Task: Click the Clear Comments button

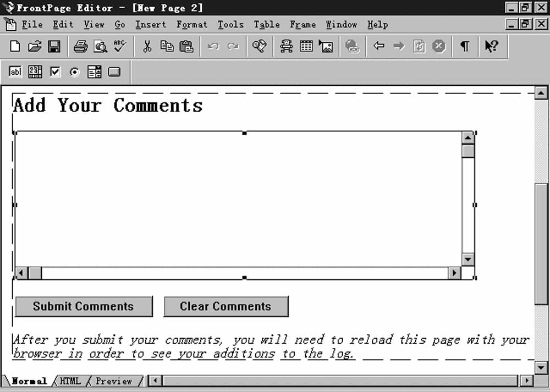Action: coord(226,306)
